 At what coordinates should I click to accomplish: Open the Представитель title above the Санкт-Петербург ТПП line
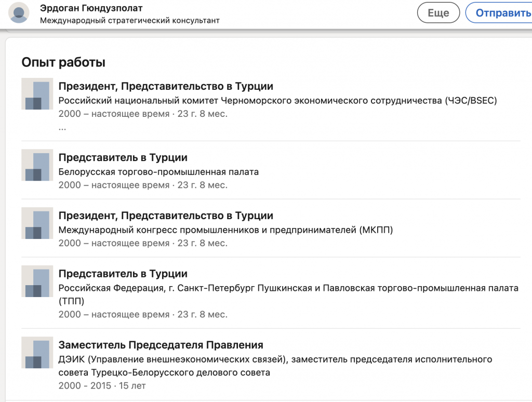(123, 274)
